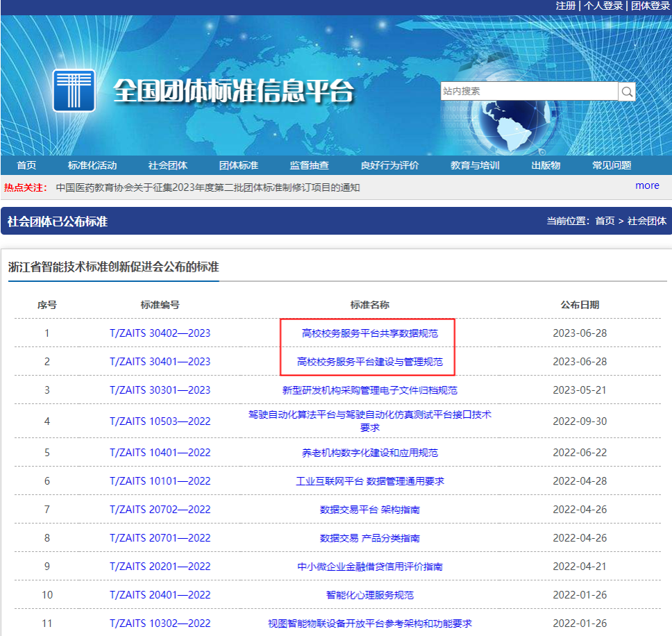This screenshot has height=636, width=672.
Task: Click the 站内搜索 search input field
Action: [x=529, y=91]
